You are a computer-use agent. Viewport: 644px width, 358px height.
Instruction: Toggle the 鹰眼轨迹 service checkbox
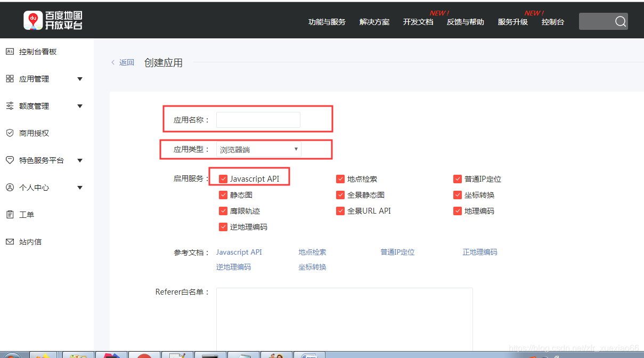[x=223, y=211]
